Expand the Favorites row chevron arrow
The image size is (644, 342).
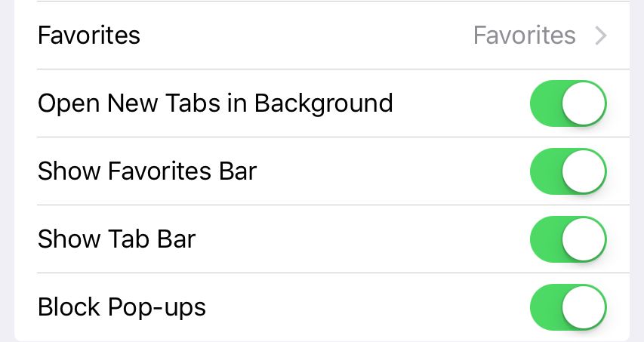[x=601, y=35]
